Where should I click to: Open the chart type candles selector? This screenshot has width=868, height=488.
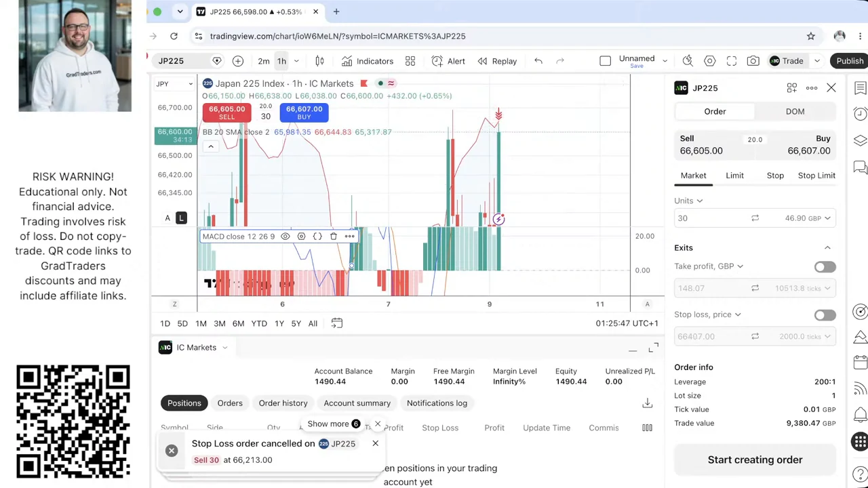point(319,61)
